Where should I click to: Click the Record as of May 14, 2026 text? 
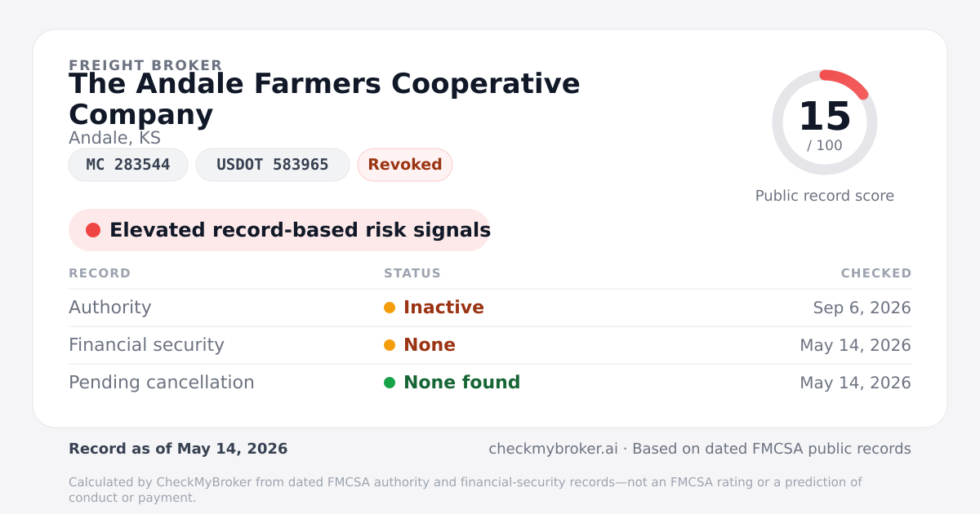tap(178, 449)
